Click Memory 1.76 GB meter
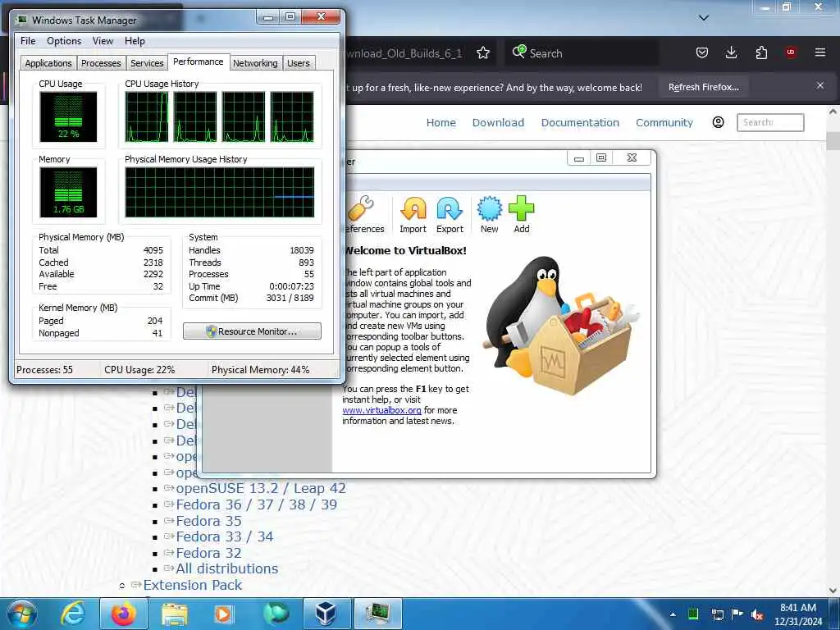 [68, 192]
